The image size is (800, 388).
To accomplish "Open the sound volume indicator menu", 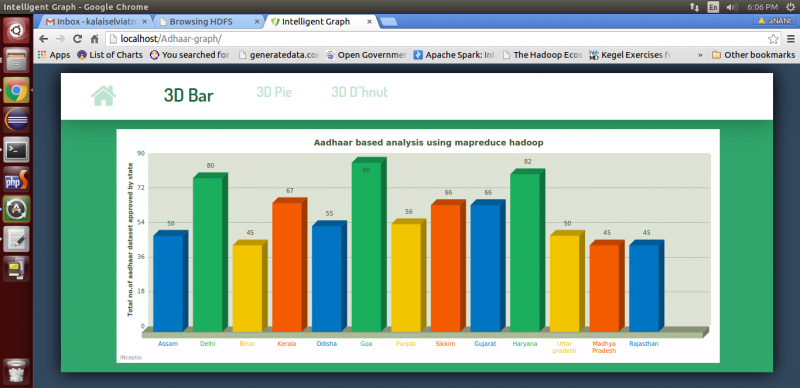I will tap(732, 7).
